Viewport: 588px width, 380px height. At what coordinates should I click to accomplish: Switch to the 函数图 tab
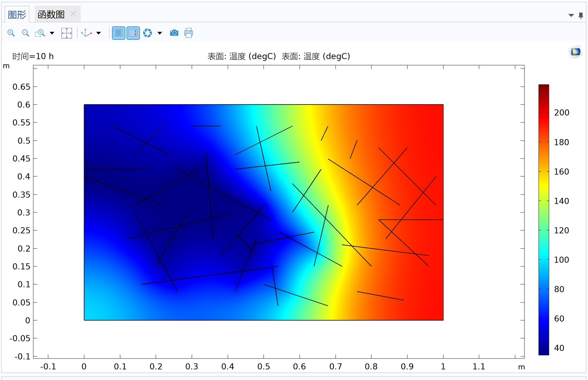[x=51, y=14]
